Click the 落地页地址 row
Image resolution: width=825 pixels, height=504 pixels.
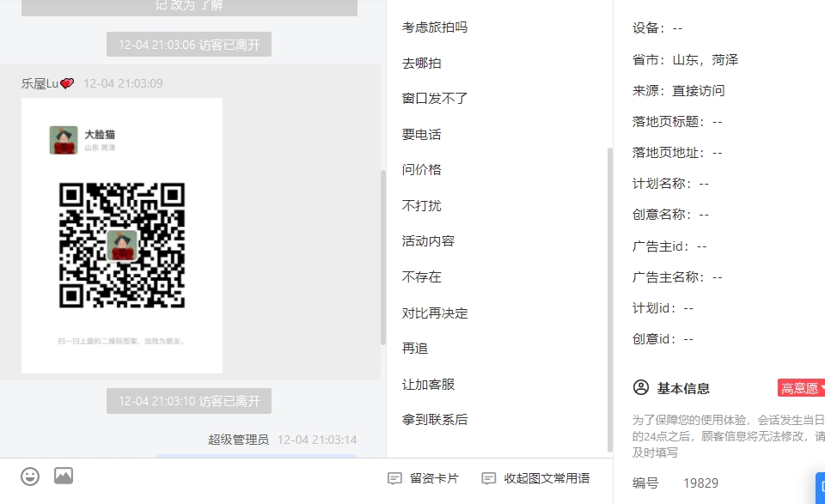pos(677,153)
